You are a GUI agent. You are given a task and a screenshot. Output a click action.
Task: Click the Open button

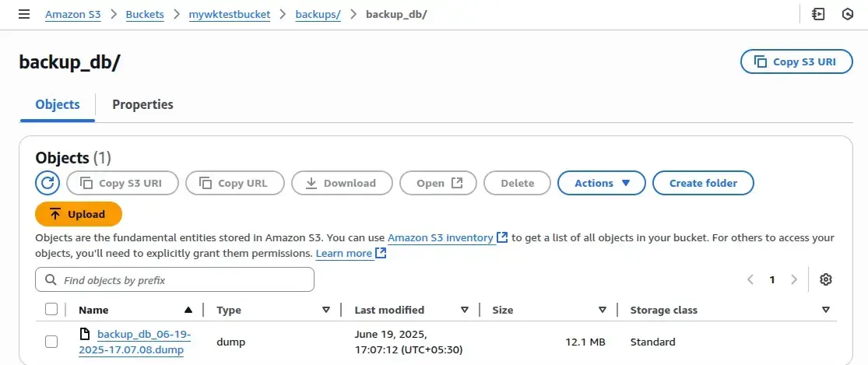tap(438, 183)
